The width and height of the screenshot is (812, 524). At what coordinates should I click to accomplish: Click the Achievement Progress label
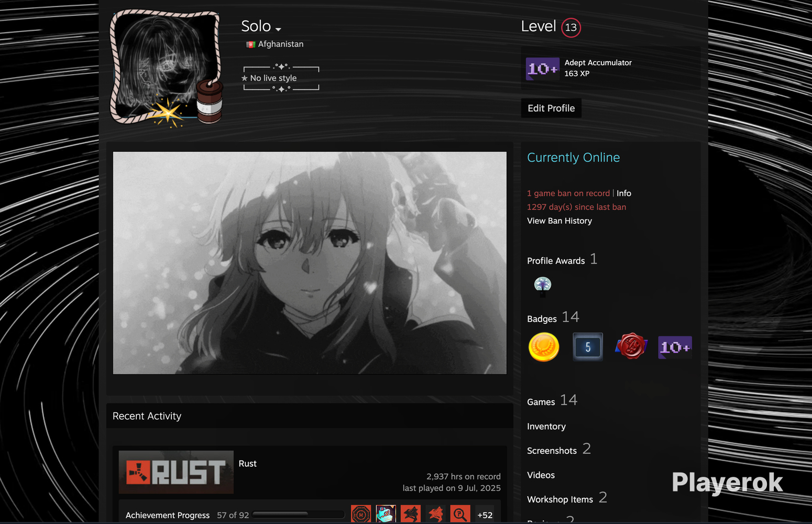coord(168,516)
